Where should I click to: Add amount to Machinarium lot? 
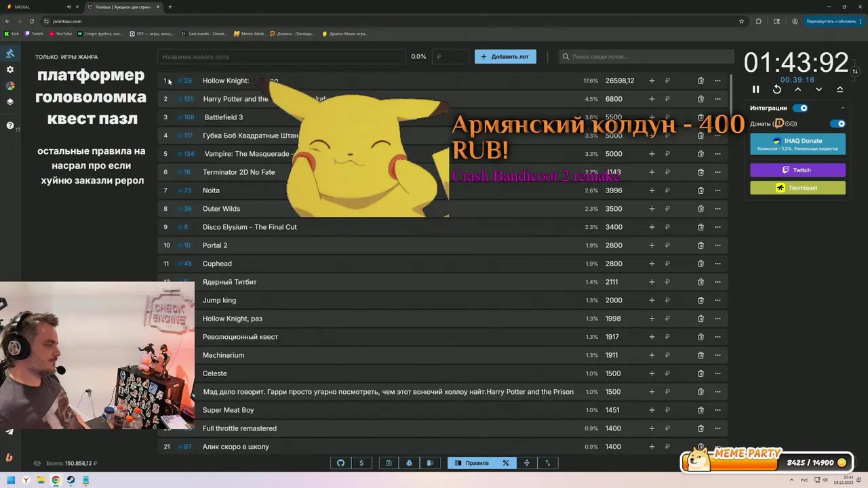coord(652,355)
